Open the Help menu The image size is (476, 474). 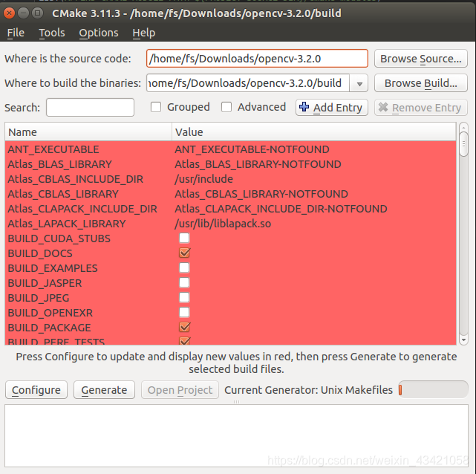(x=144, y=33)
